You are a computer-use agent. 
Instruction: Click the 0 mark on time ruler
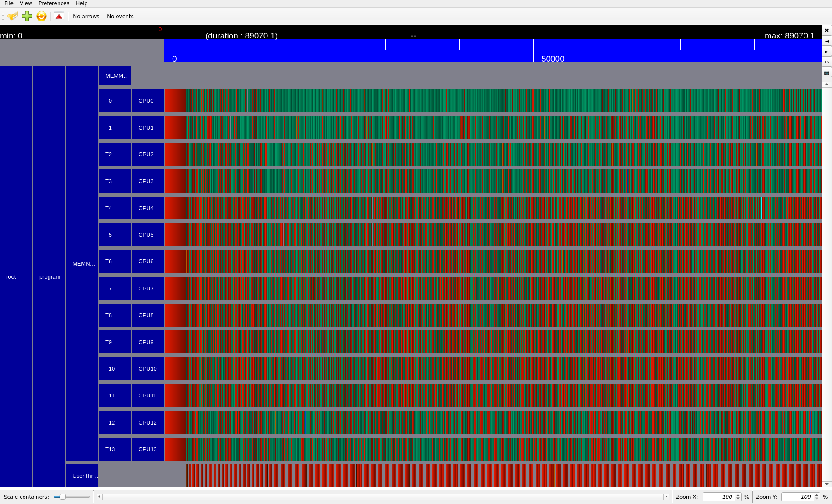coord(174,59)
